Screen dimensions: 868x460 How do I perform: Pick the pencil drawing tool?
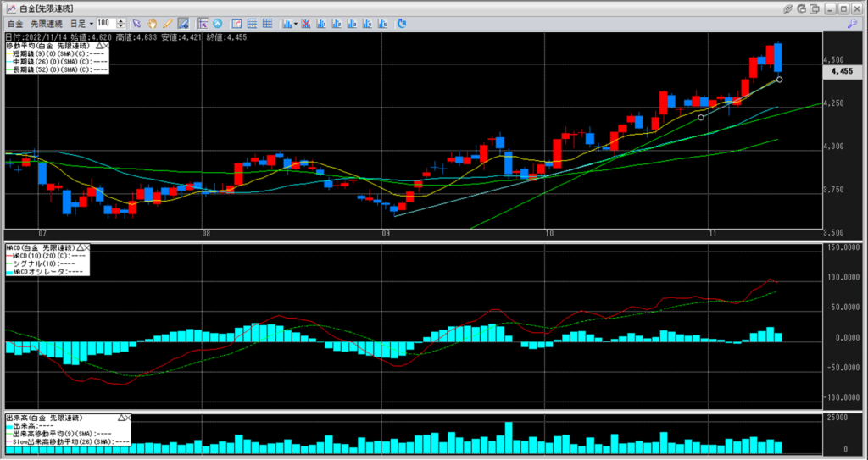coord(167,23)
